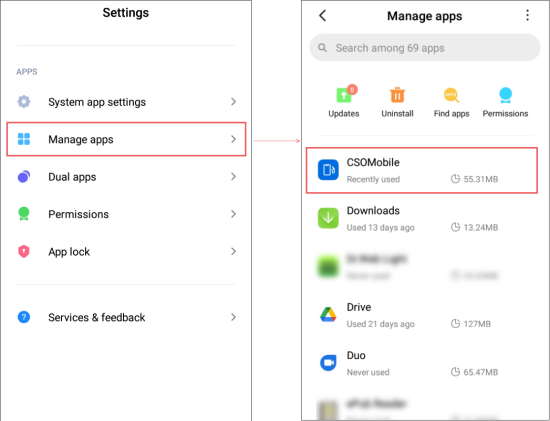The width and height of the screenshot is (550, 421).
Task: Tap the Updates icon with badge
Action: (346, 94)
